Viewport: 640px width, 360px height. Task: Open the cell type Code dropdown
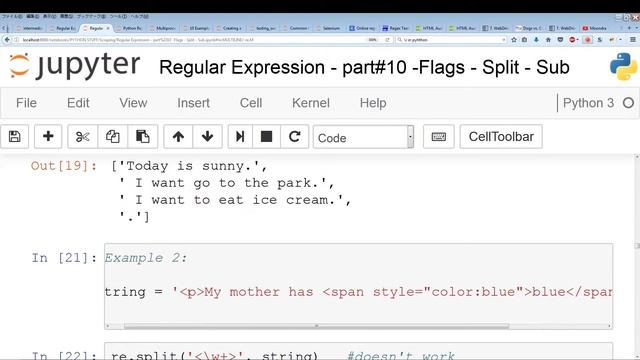click(364, 137)
